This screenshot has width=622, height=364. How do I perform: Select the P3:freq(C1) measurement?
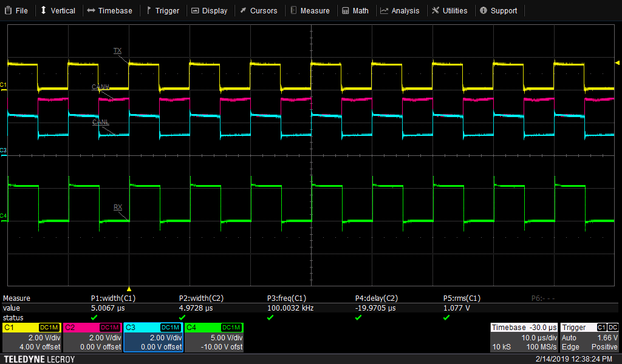pos(287,298)
